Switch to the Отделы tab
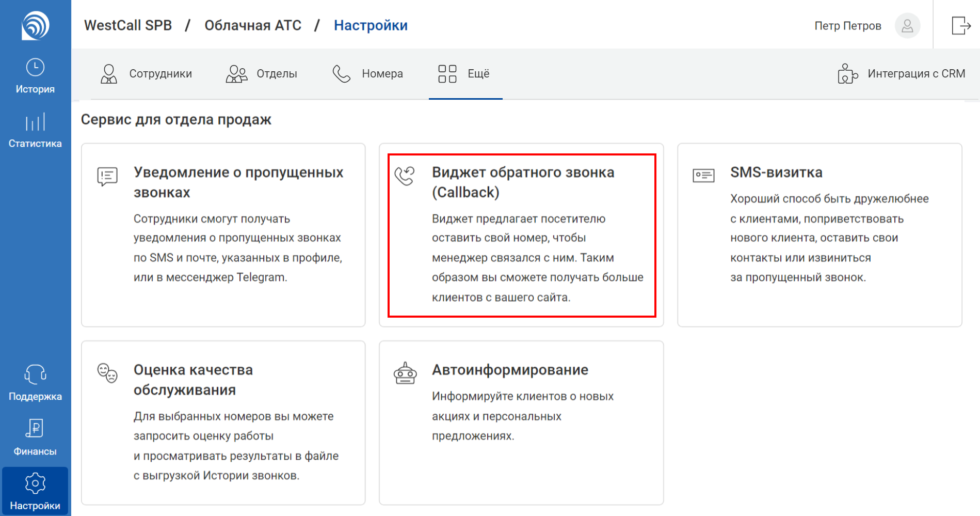The height and width of the screenshot is (516, 980). (262, 74)
